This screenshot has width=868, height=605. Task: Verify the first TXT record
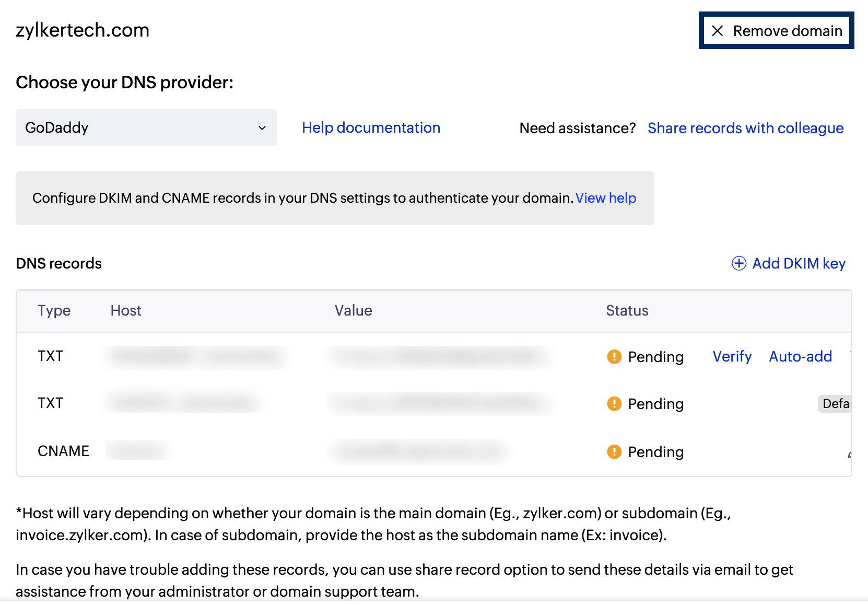click(x=732, y=356)
